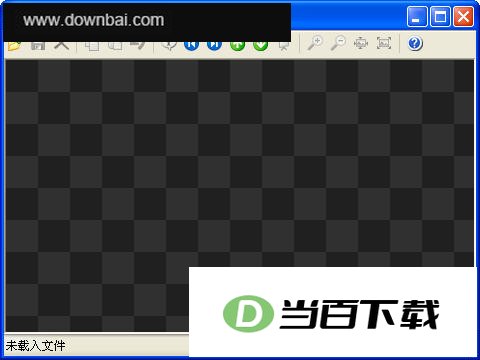
Task: Click the save floppy disk icon
Action: click(38, 46)
